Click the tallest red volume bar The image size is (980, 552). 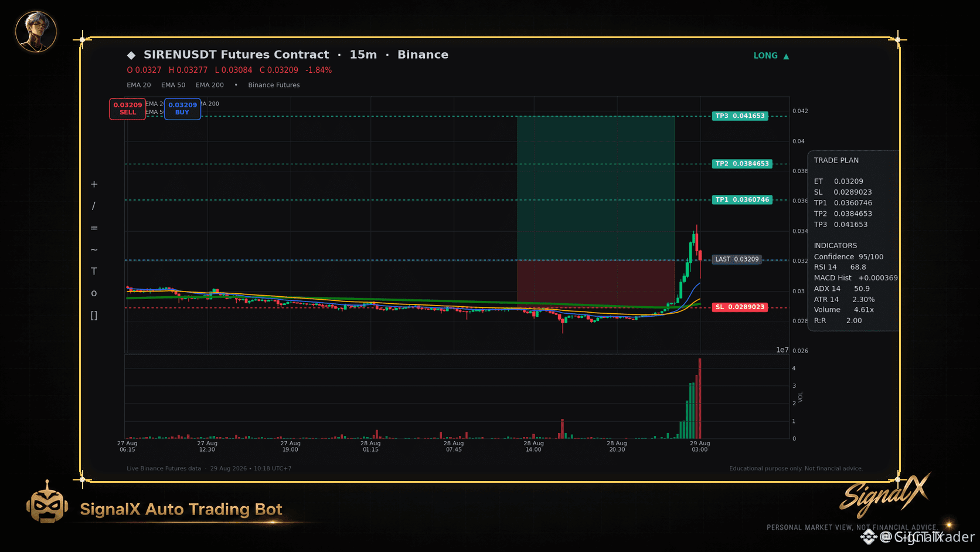(700, 398)
